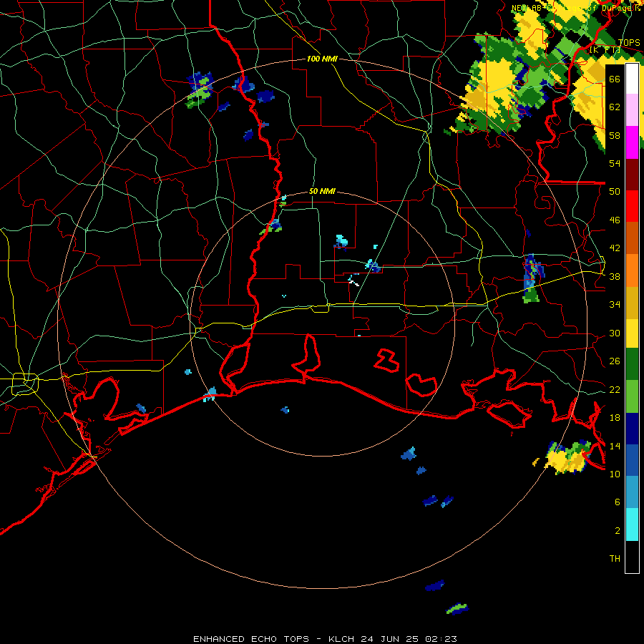Image resolution: width=644 pixels, height=644 pixels.
Task: Click the "24 JUN 25" date stamp
Action: point(390,639)
